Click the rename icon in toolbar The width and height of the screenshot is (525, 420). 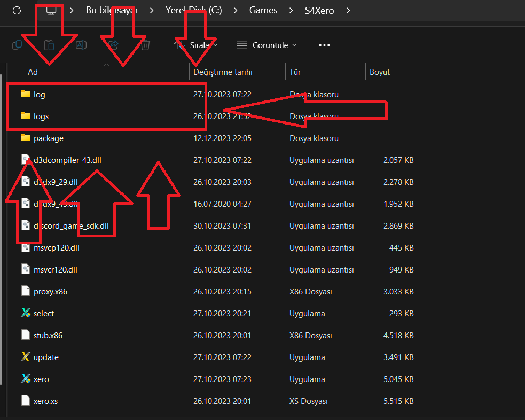pos(81,45)
